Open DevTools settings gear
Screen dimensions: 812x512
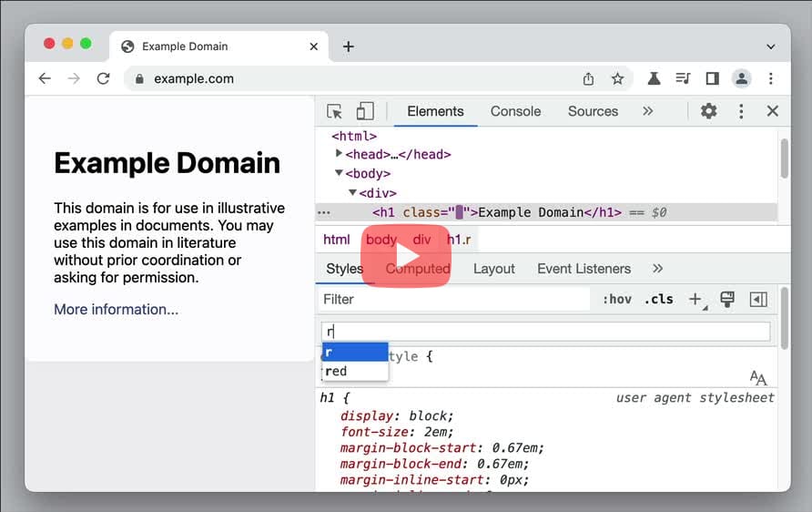pyautogui.click(x=708, y=111)
